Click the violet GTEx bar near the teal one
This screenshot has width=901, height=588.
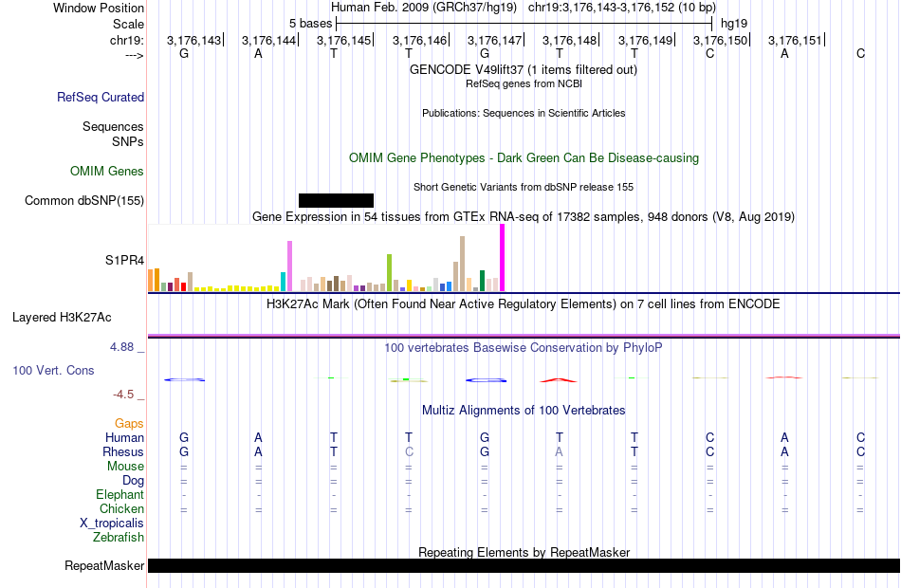(x=289, y=266)
